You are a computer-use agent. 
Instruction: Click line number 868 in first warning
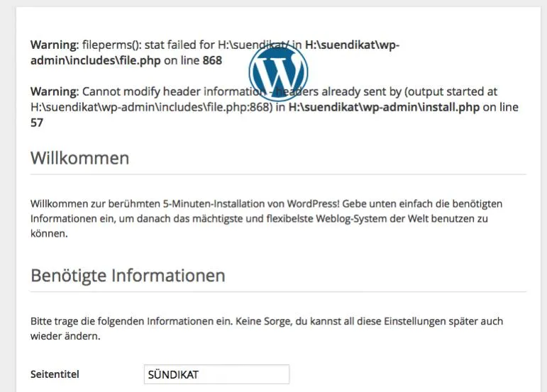pos(212,60)
